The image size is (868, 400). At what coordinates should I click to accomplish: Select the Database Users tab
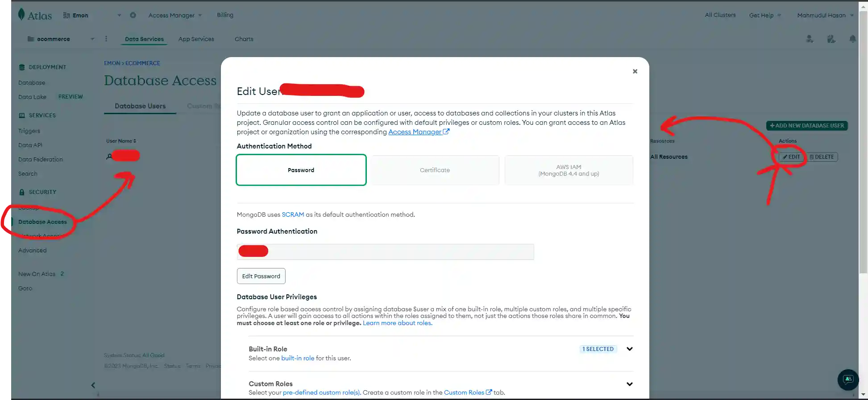140,106
